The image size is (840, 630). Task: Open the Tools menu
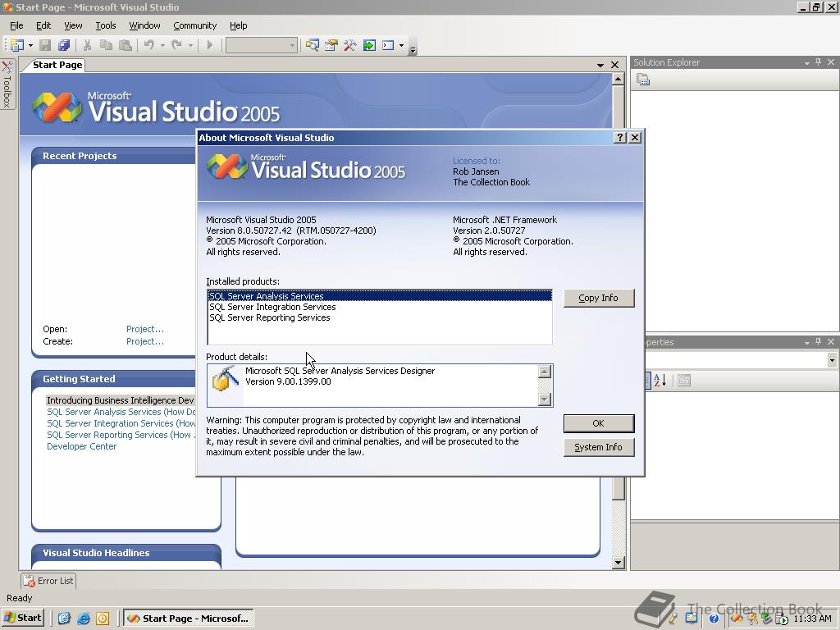point(106,25)
